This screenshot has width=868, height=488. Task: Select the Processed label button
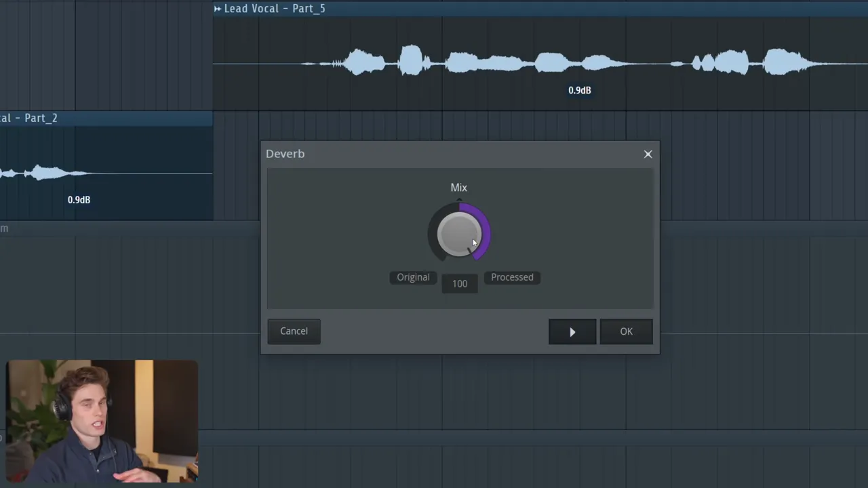512,277
